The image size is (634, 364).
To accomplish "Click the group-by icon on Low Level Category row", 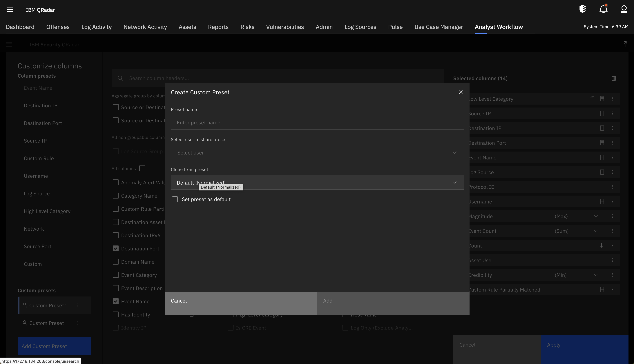I will tap(591, 99).
